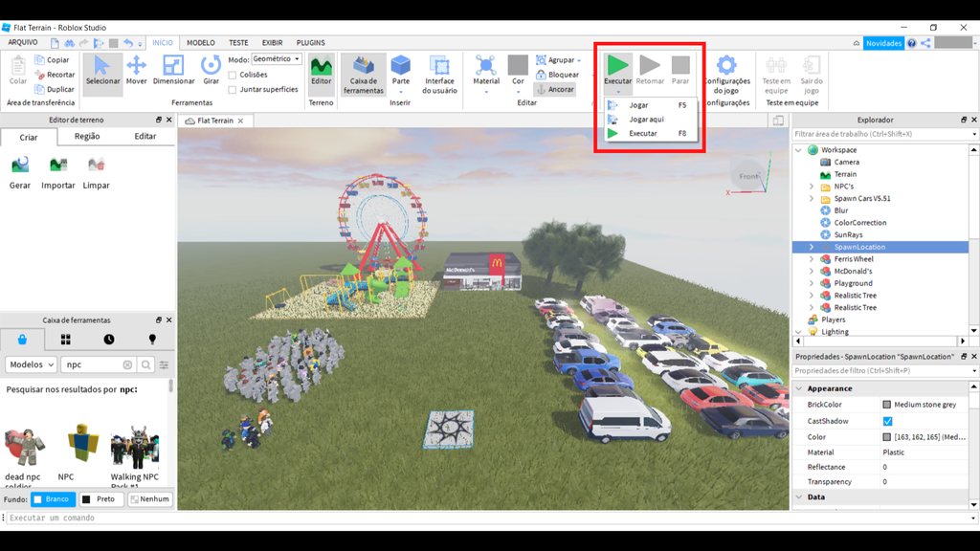
Task: Expand the McDonald's model
Action: point(812,271)
